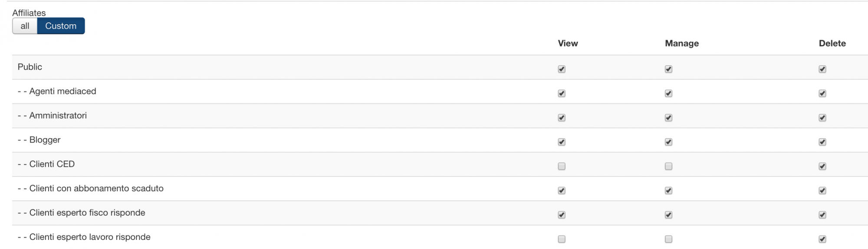Enable View for Clienti CED
Screen dimensions: 868x249
click(x=562, y=166)
